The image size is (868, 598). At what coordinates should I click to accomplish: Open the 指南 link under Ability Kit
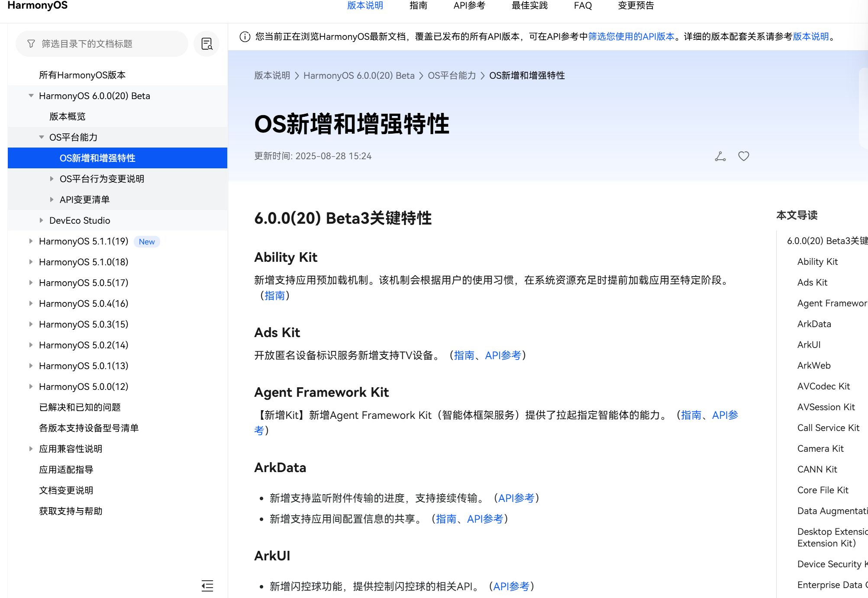[274, 296]
